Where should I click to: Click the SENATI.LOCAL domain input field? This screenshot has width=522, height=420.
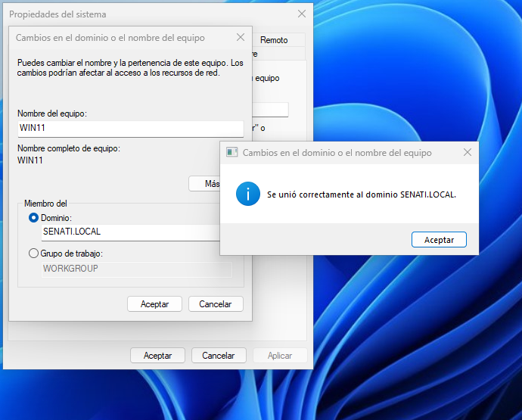[x=130, y=232]
